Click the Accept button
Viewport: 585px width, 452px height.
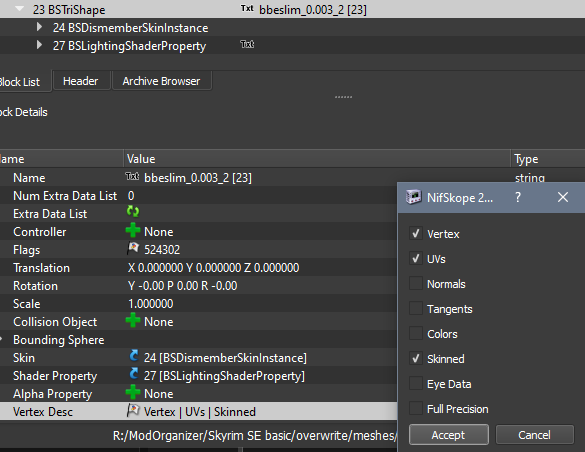(x=448, y=434)
